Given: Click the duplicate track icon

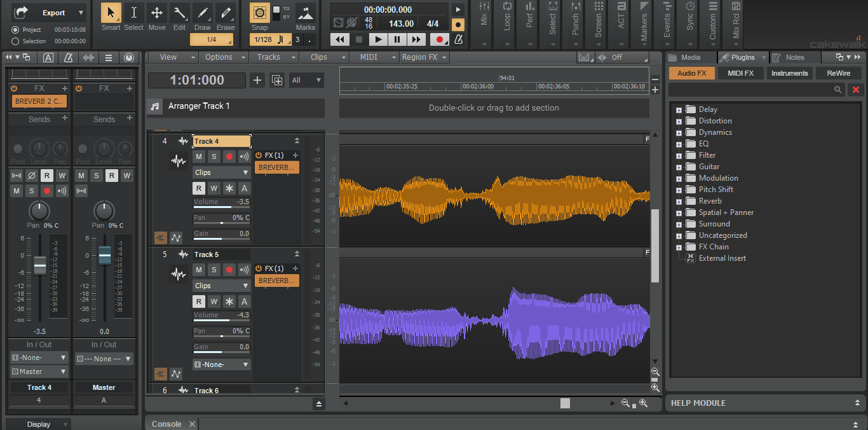Looking at the screenshot, I should click(277, 80).
